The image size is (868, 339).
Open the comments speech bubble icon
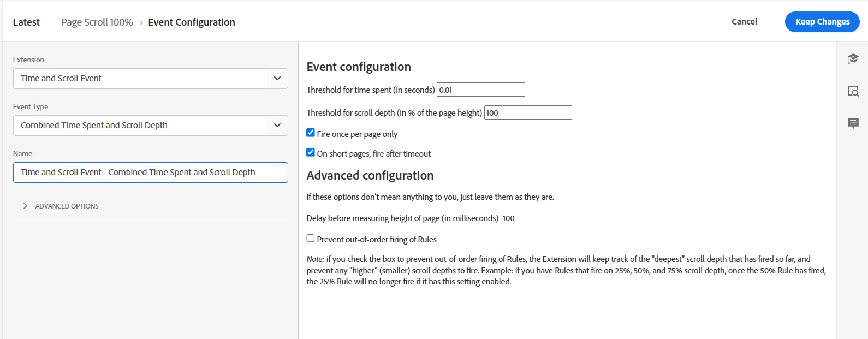click(853, 123)
